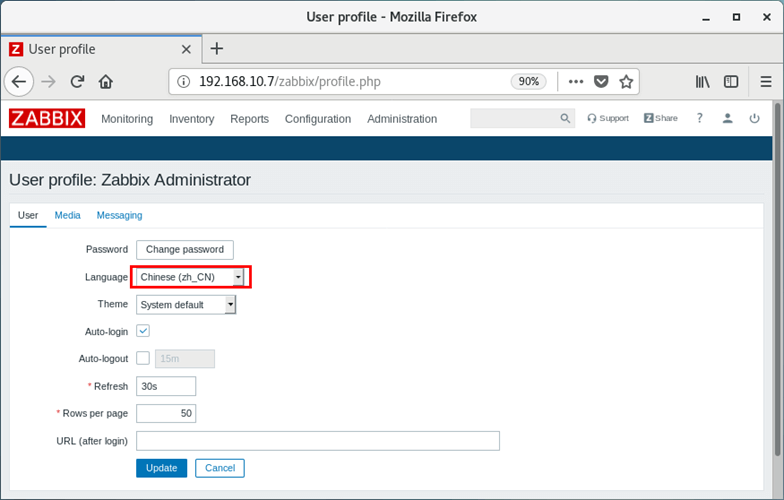
Task: Click the Change password button
Action: (x=185, y=250)
